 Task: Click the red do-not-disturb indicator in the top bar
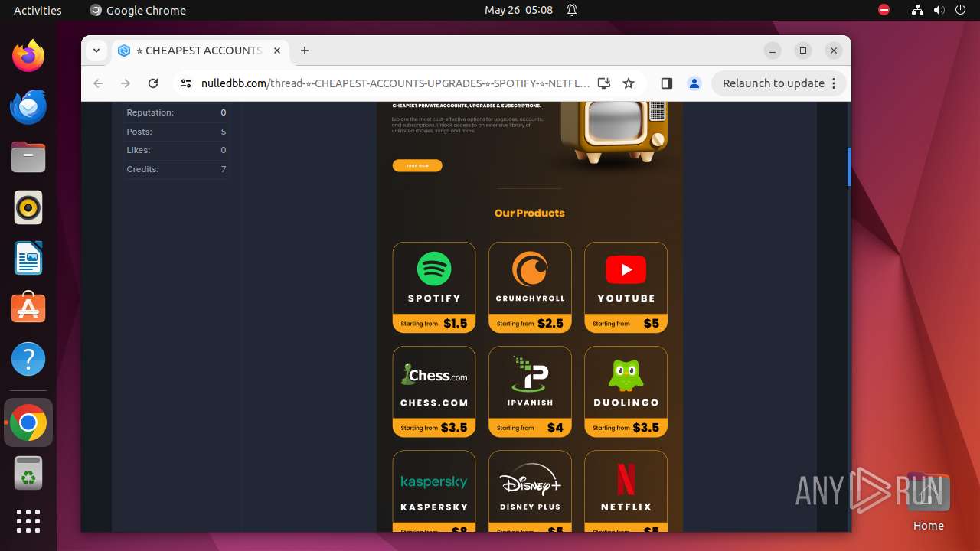tap(884, 10)
